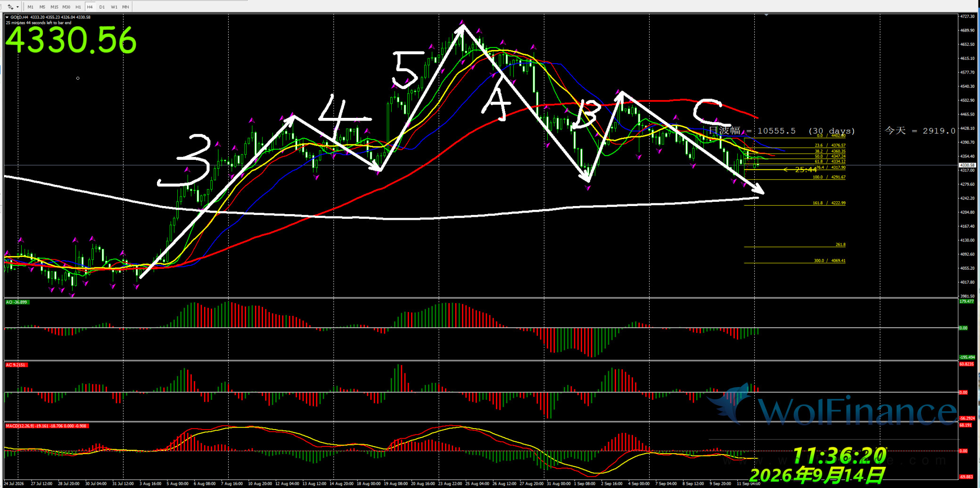The image size is (980, 488).
Task: Click the GOLD,H4 chart title text
Action: (x=19, y=17)
